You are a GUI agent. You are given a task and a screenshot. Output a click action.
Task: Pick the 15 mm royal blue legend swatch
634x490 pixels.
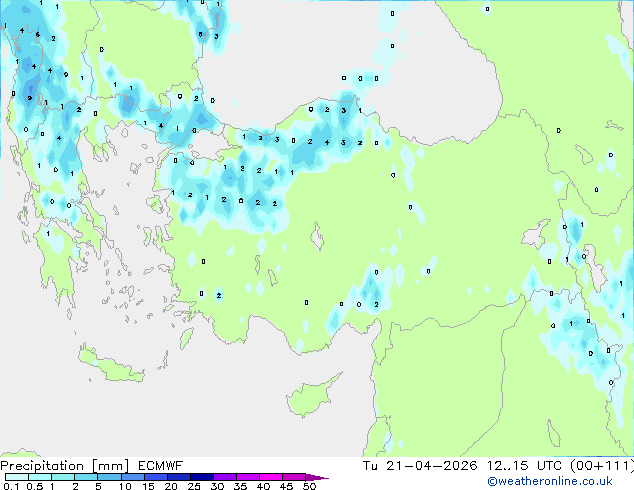[x=155, y=477]
